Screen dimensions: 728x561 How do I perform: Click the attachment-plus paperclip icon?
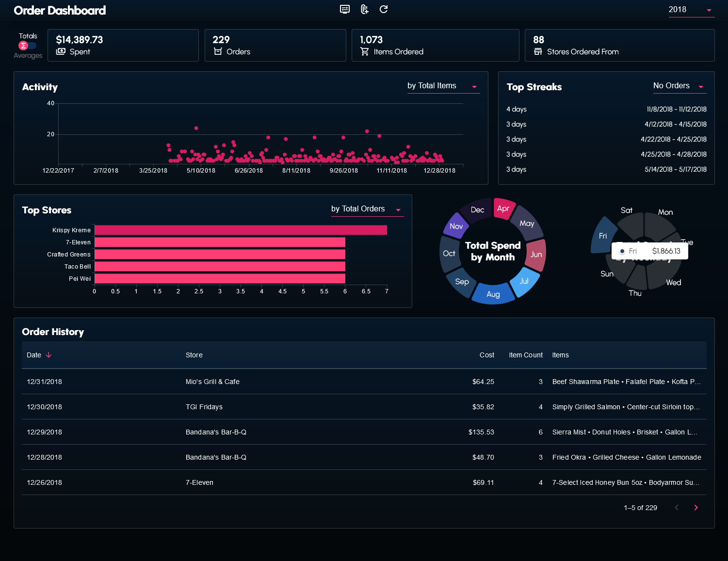tap(364, 9)
